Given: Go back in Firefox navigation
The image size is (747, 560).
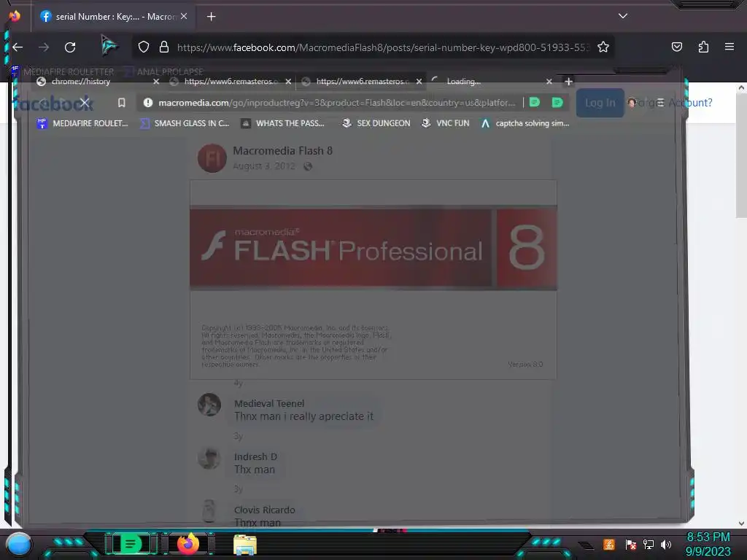Looking at the screenshot, I should 18,47.
